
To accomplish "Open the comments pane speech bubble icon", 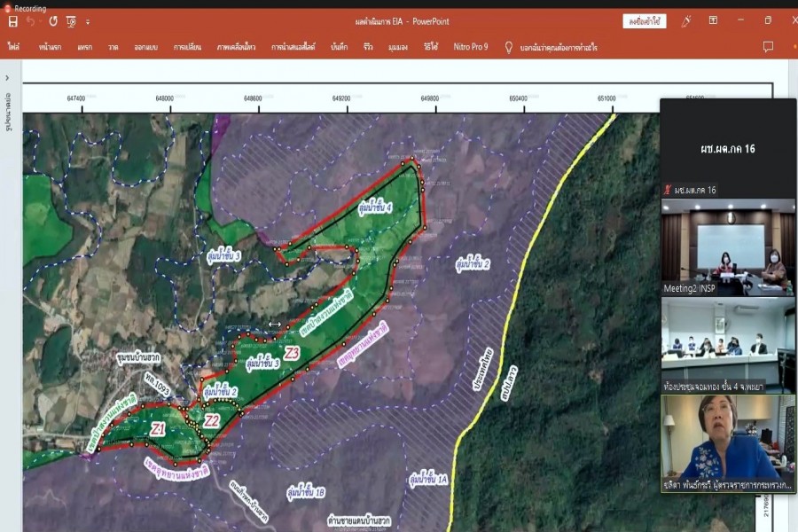I will coord(768,47).
